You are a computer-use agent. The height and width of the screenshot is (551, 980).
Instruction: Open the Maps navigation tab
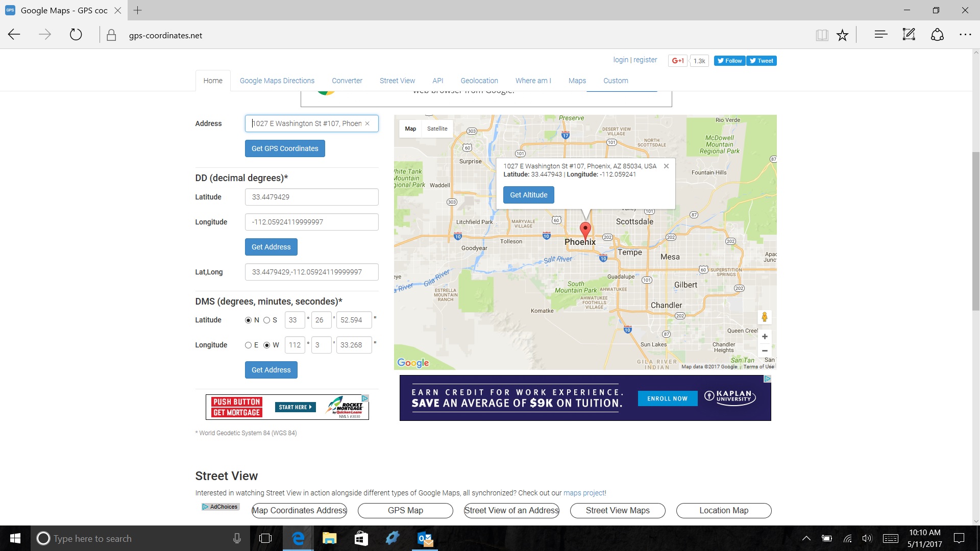point(577,81)
